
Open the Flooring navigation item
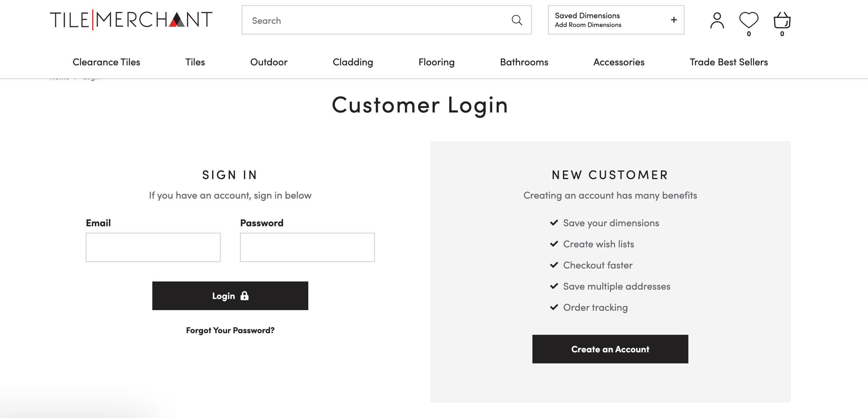(436, 62)
